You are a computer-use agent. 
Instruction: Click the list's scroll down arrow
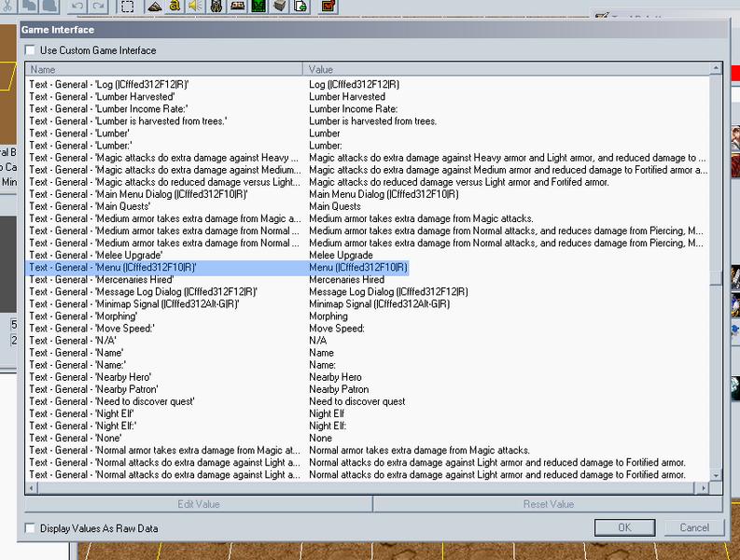(716, 475)
